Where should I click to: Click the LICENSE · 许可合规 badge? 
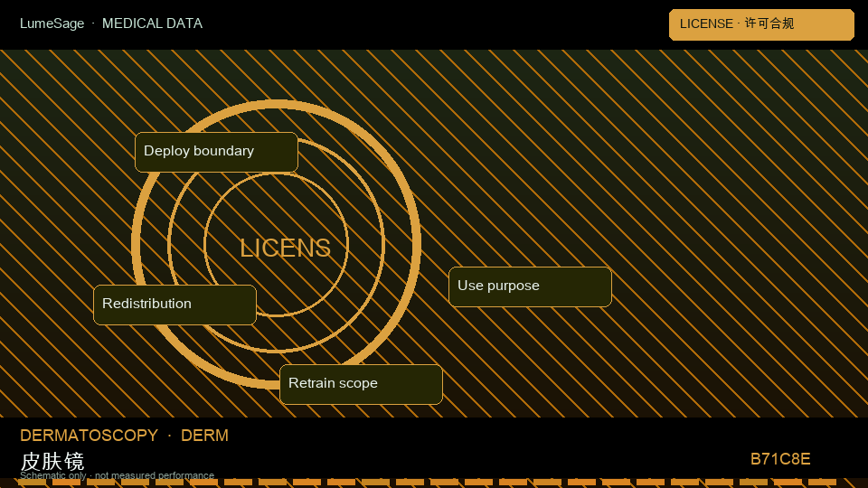(x=761, y=24)
